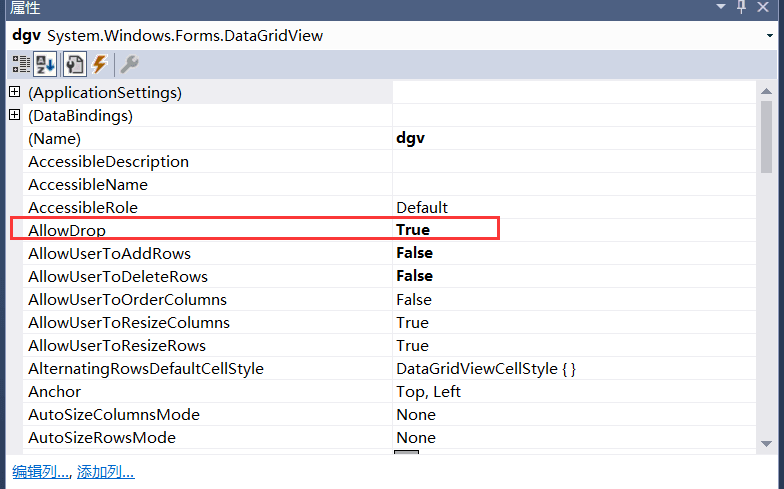Select the AllowUserToAddRows property

[110, 254]
